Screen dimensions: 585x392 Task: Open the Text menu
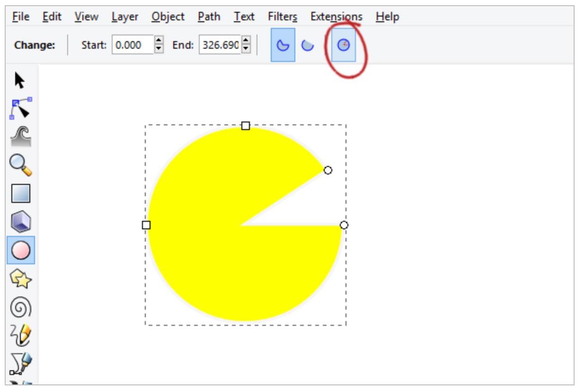click(244, 17)
